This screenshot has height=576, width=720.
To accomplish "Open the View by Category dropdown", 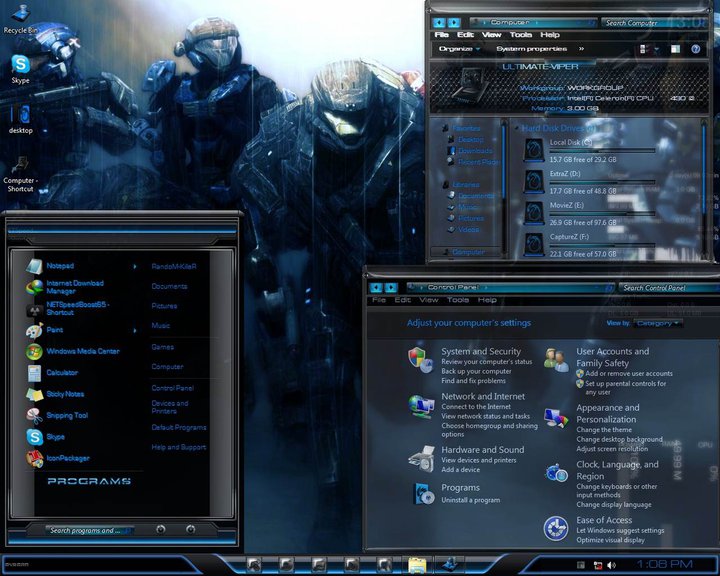I will [658, 323].
